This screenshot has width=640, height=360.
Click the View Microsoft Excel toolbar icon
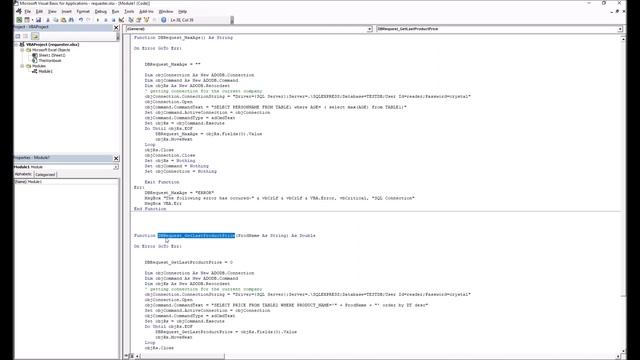point(19,20)
